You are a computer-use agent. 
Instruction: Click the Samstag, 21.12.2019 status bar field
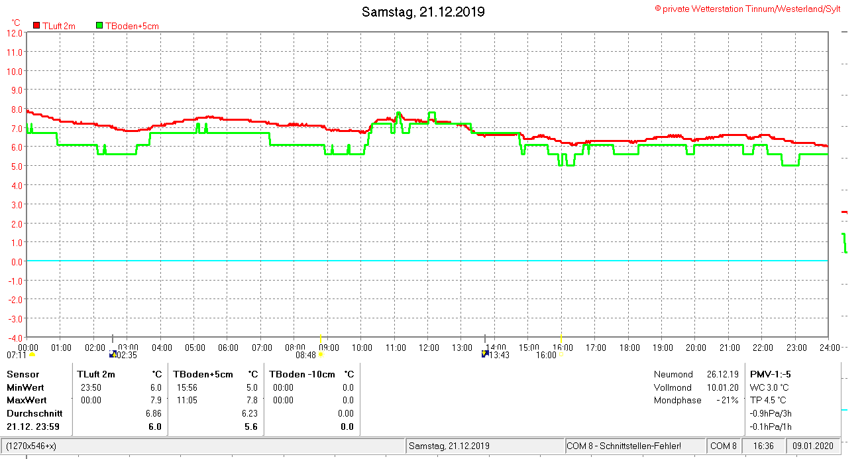click(x=449, y=446)
